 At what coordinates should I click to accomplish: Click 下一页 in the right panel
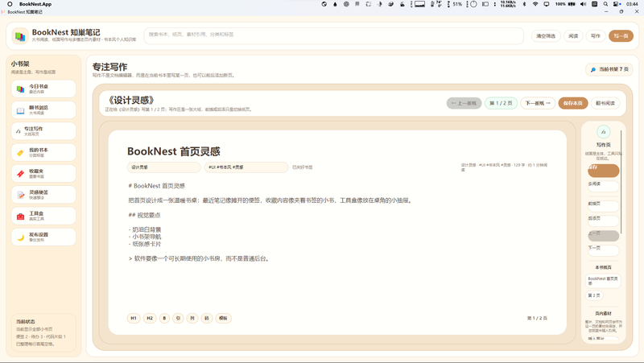(x=603, y=250)
